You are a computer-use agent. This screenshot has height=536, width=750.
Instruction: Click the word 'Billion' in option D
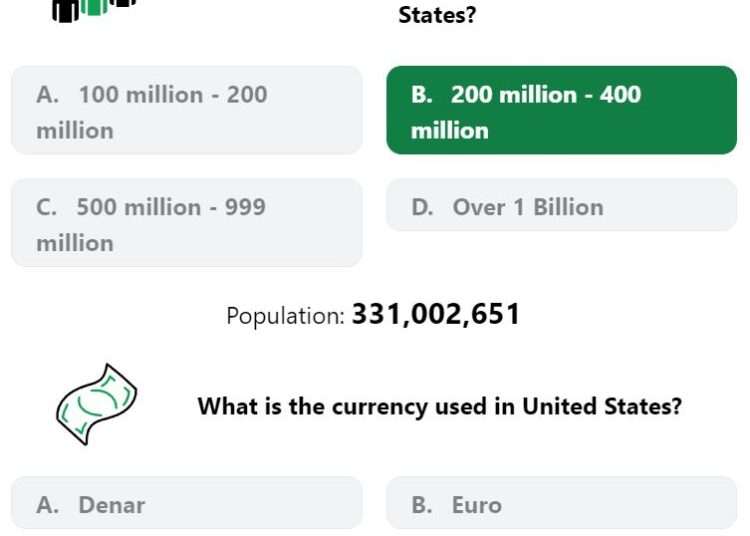(x=568, y=207)
